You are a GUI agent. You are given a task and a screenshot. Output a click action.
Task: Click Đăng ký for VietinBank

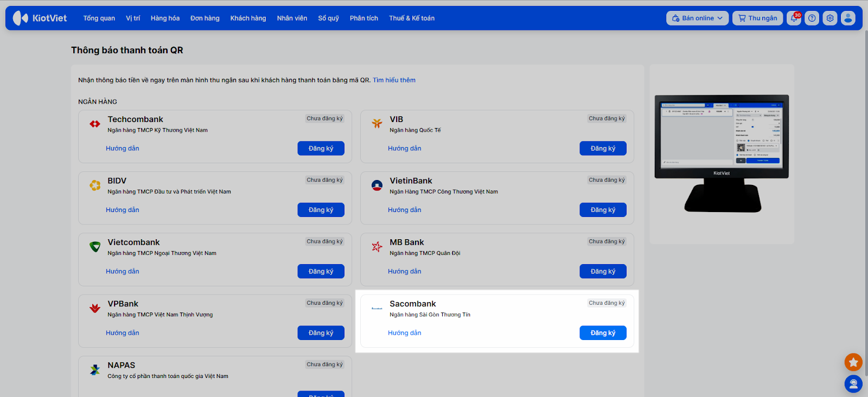[x=603, y=210]
